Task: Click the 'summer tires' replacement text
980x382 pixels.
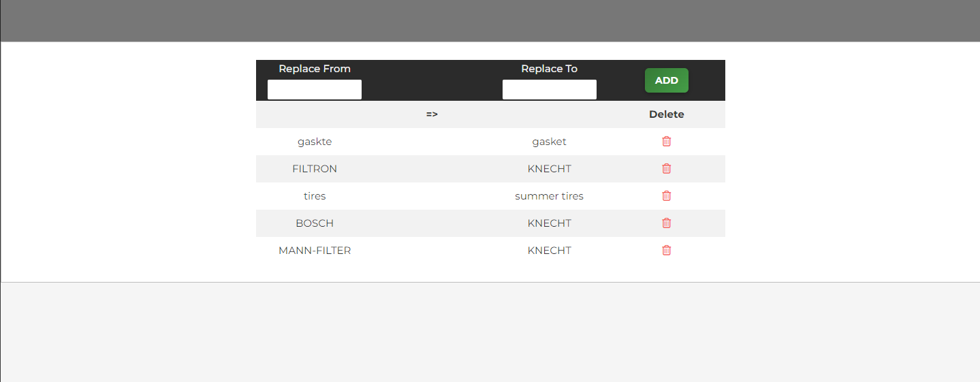Action: 549,196
